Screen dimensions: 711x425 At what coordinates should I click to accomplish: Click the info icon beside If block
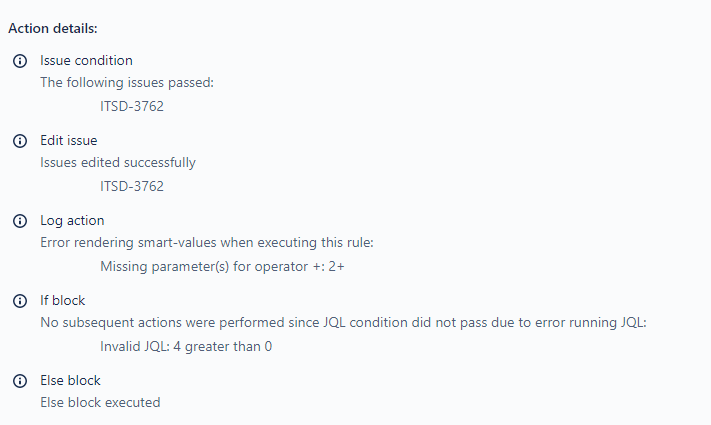tap(20, 301)
